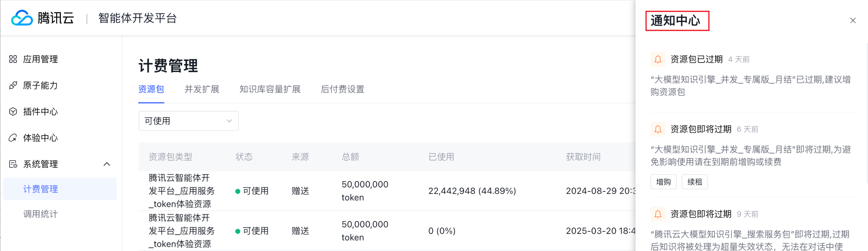
Task: Open the 可使用 status filter dropdown
Action: pyautogui.click(x=188, y=121)
